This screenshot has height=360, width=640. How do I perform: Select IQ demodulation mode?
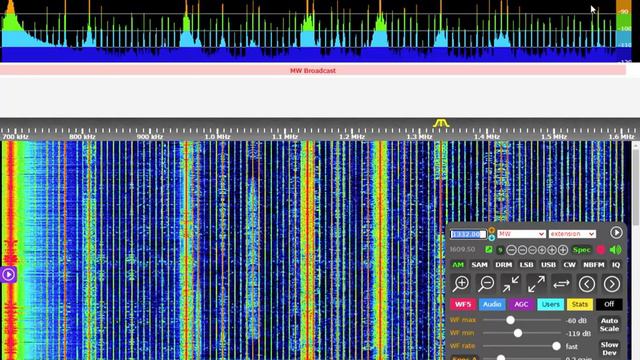tap(616, 265)
